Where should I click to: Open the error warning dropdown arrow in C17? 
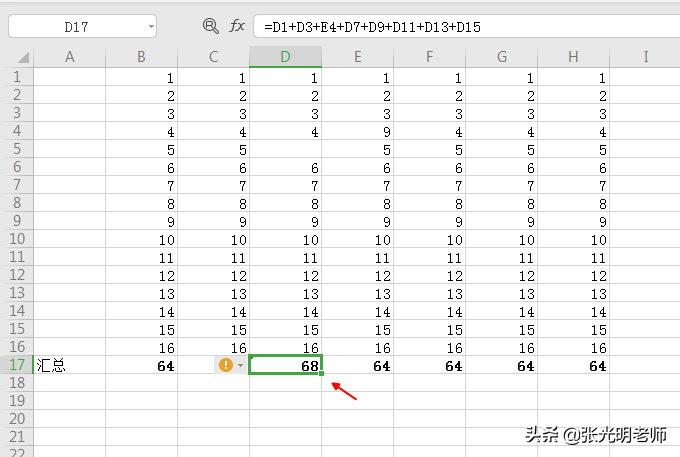[x=240, y=366]
